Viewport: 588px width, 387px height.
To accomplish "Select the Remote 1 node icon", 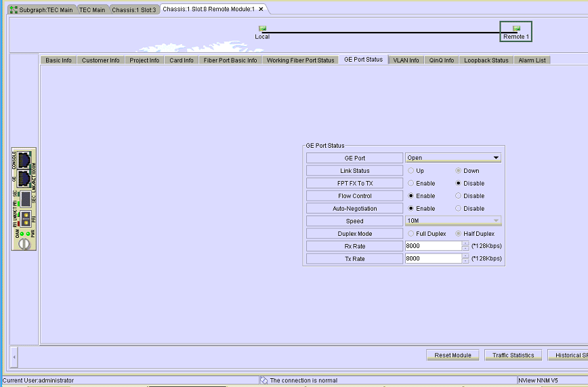I will [516, 28].
